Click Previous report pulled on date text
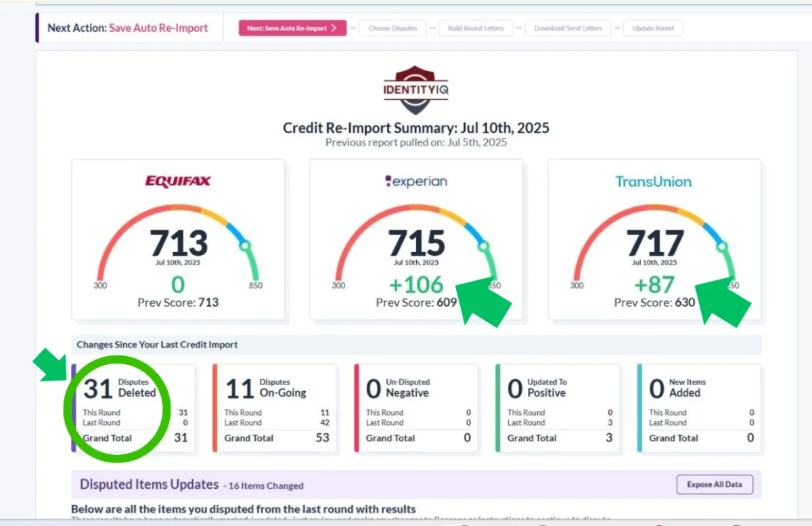This screenshot has width=812, height=526. coord(416,143)
